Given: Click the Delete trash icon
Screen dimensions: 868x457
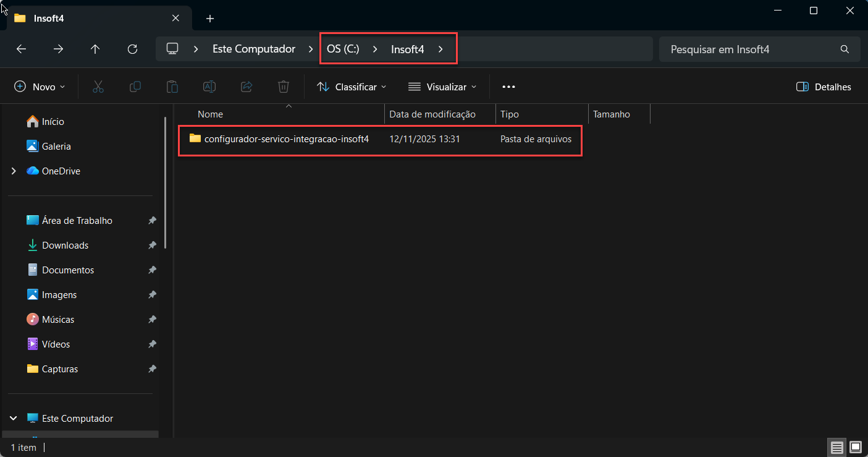Looking at the screenshot, I should click(x=284, y=87).
